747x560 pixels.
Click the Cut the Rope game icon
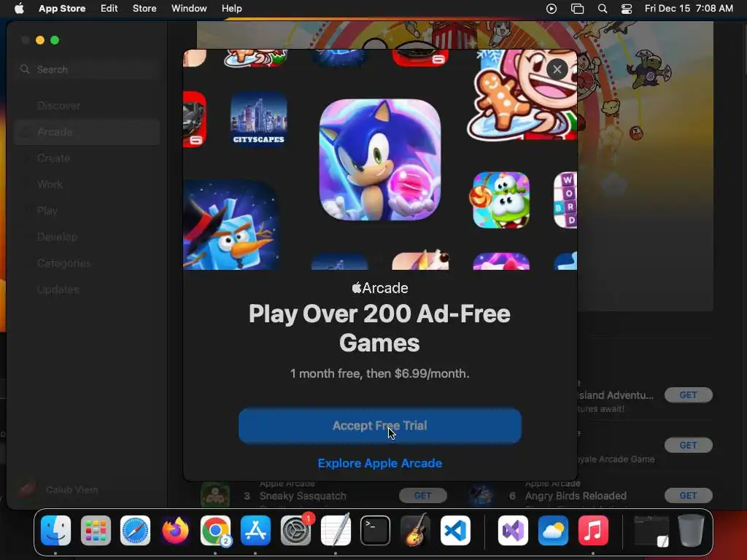click(500, 200)
